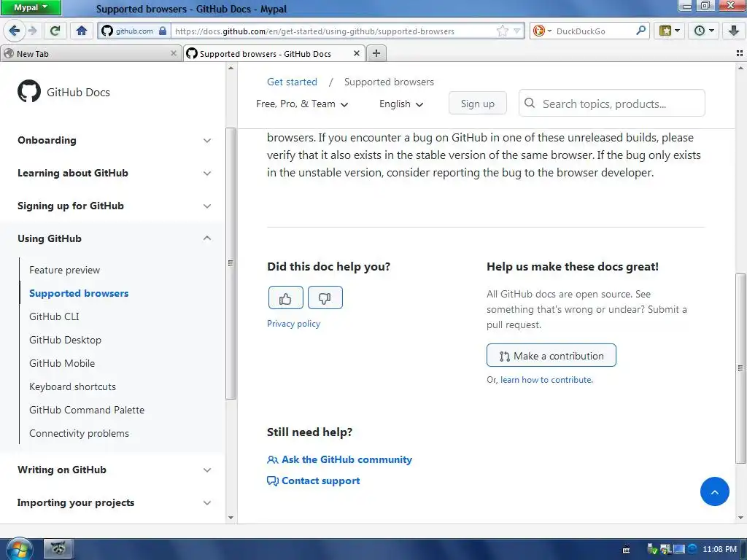The image size is (747, 560).
Task: Click the list all tabs grid icon
Action: [x=740, y=53]
